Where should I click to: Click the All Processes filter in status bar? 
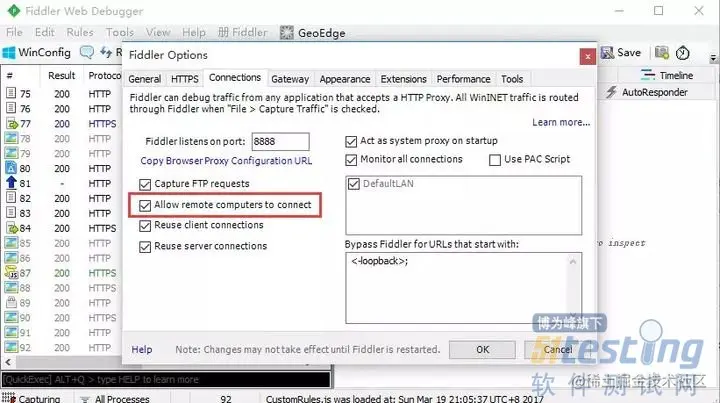(114, 398)
